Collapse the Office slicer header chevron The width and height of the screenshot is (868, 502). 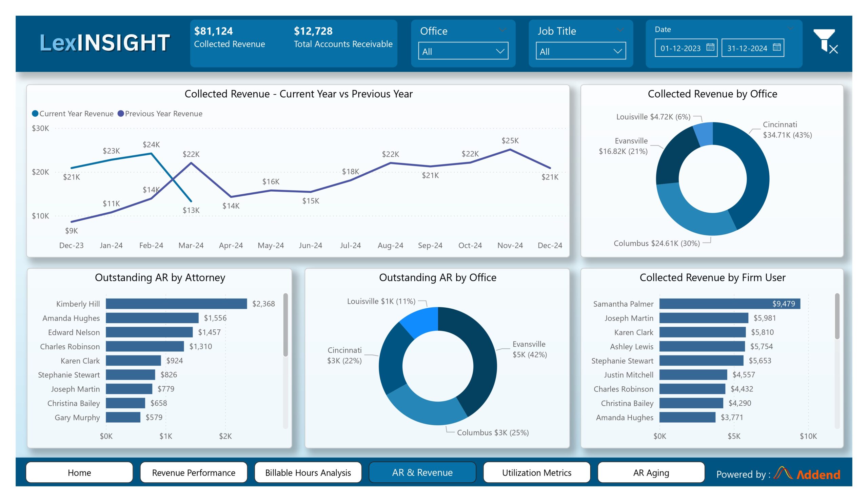pyautogui.click(x=502, y=30)
